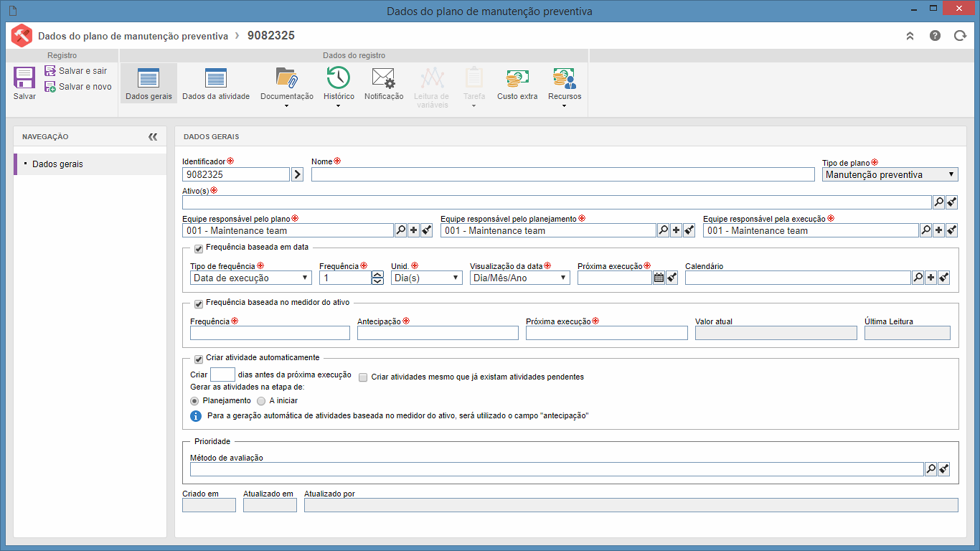
Task: Click Salvar e novo
Action: point(77,87)
